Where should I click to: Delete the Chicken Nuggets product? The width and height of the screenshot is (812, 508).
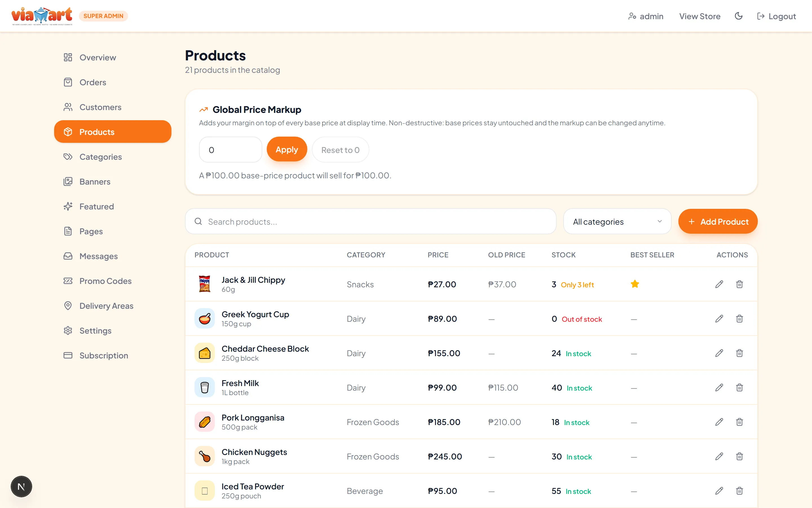[x=739, y=456]
